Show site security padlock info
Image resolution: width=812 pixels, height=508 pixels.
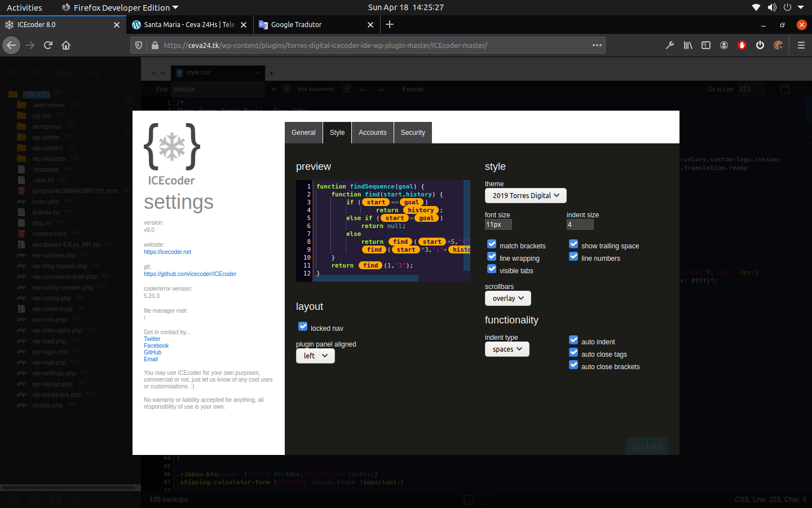pyautogui.click(x=155, y=45)
